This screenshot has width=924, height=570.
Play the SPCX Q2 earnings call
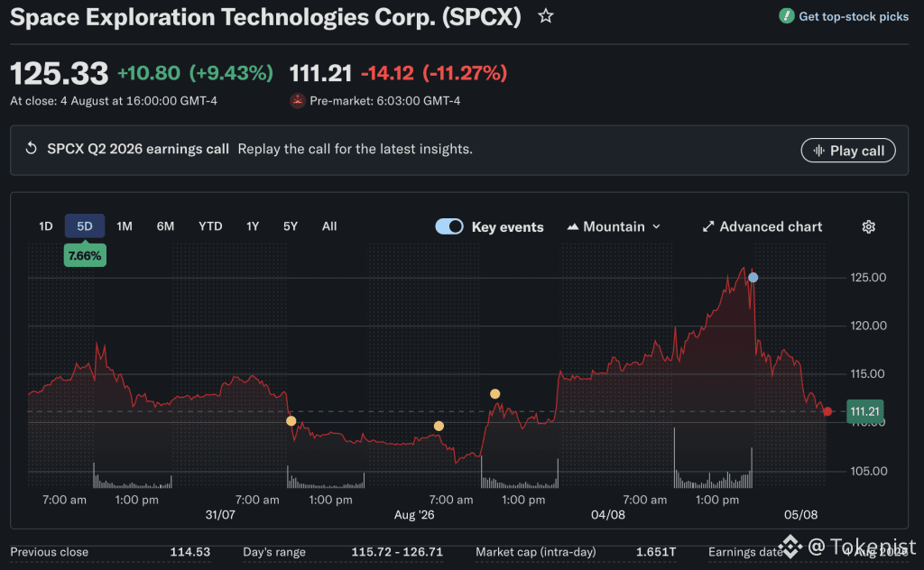848,150
